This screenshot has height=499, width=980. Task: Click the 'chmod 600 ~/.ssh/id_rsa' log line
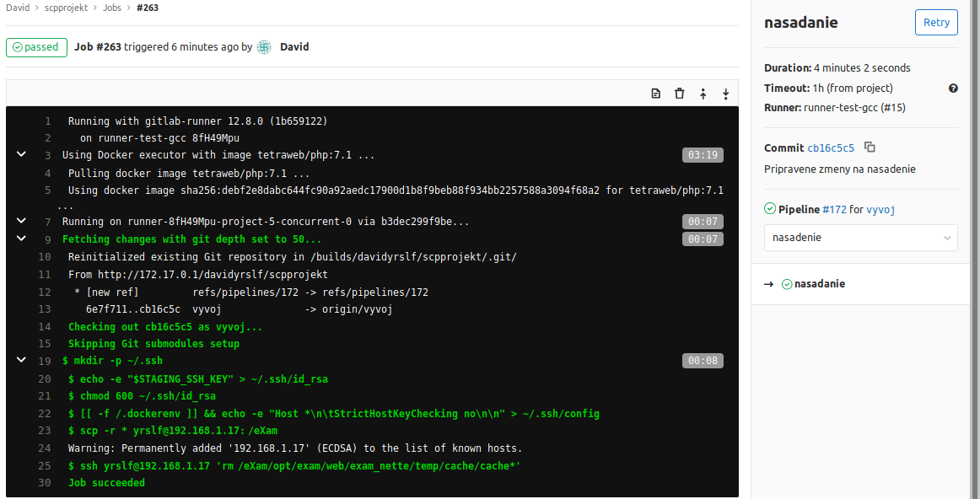[x=142, y=396]
